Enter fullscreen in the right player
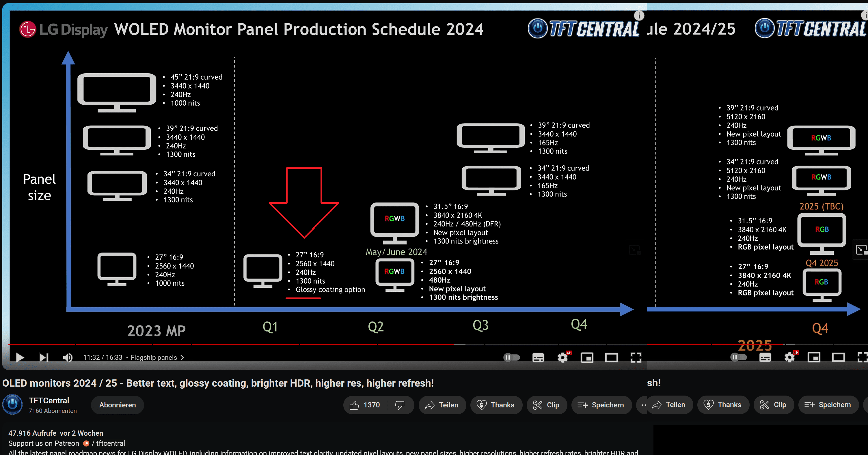Screen dimensions: 868x455 click(x=863, y=357)
